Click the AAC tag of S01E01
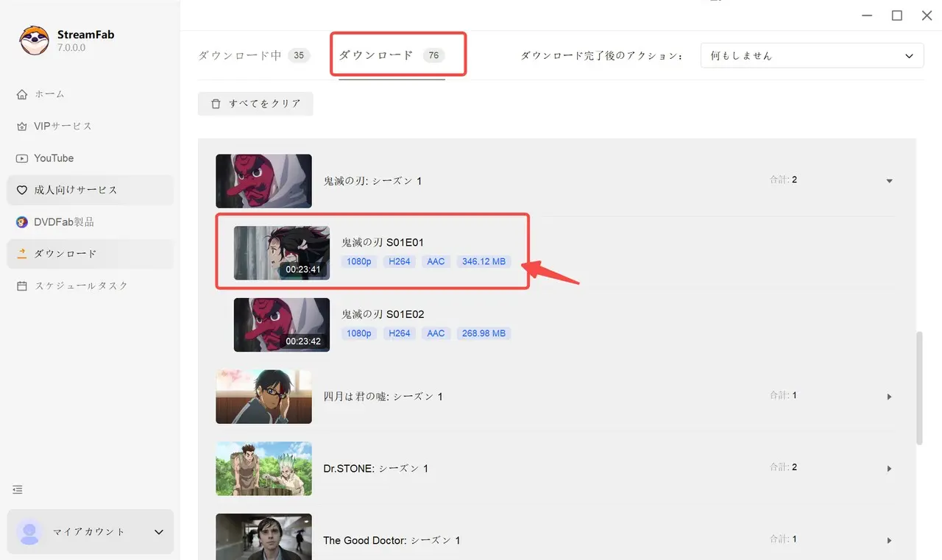This screenshot has width=942, height=560. click(x=436, y=261)
